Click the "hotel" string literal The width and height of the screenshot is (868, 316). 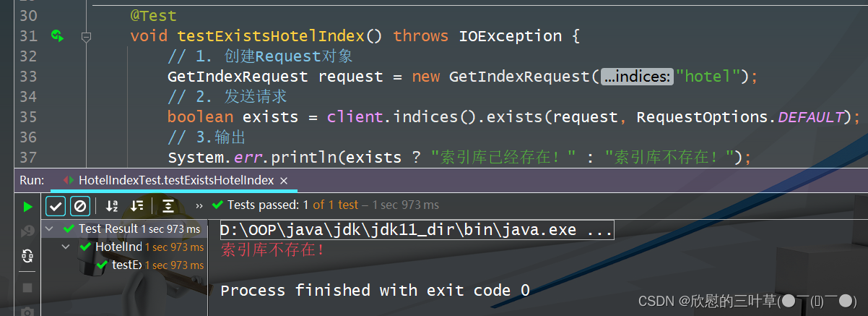[x=711, y=77]
